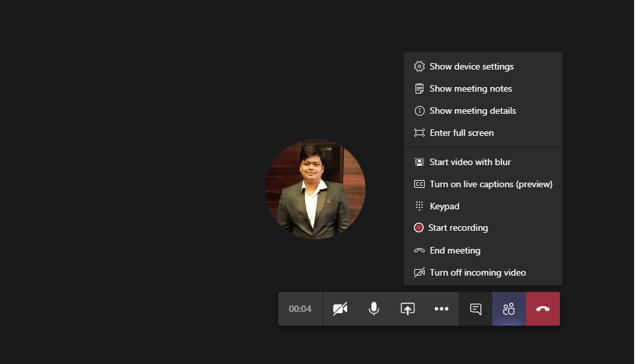Toggle the camera in the call toolbar
The height and width of the screenshot is (364, 636).
pos(340,309)
